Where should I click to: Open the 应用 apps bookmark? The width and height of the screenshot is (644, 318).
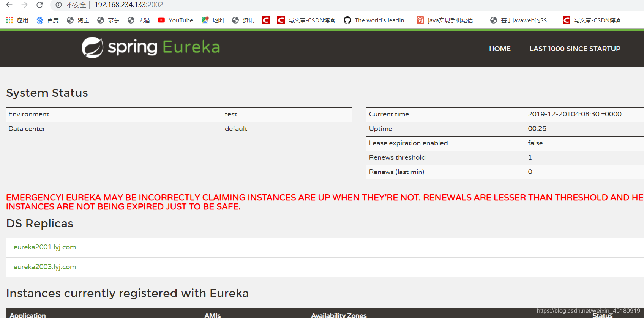click(x=17, y=20)
